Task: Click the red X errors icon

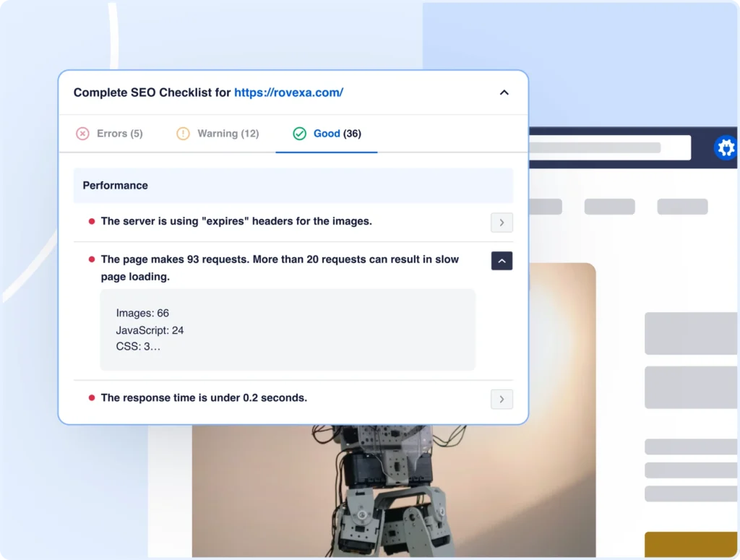Action: 82,134
